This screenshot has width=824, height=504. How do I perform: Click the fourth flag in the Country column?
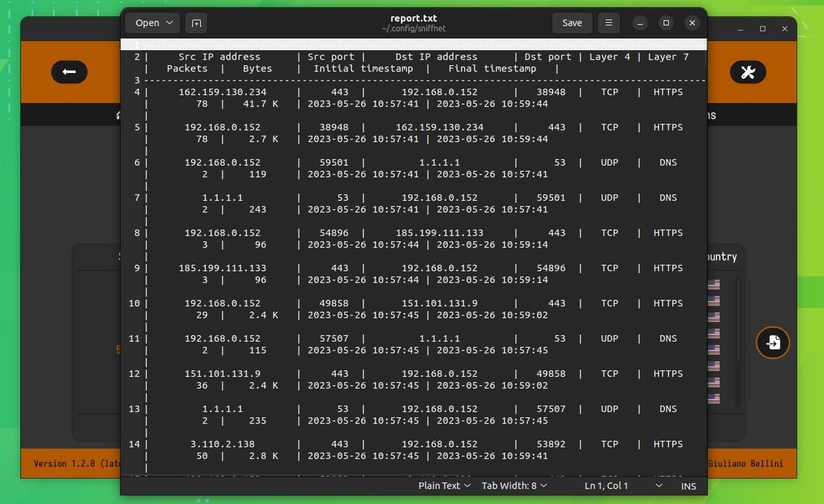tap(713, 331)
